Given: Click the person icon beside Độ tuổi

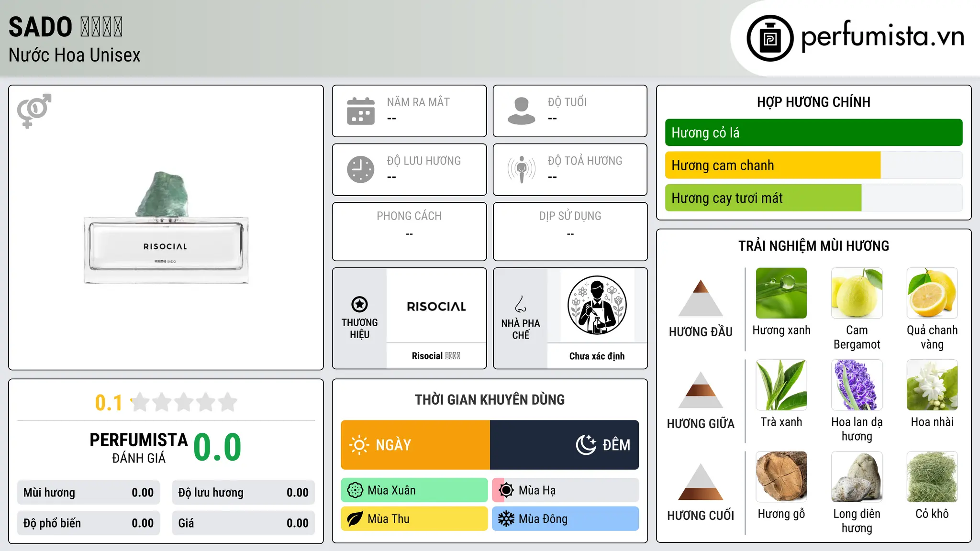Looking at the screenshot, I should (522, 111).
